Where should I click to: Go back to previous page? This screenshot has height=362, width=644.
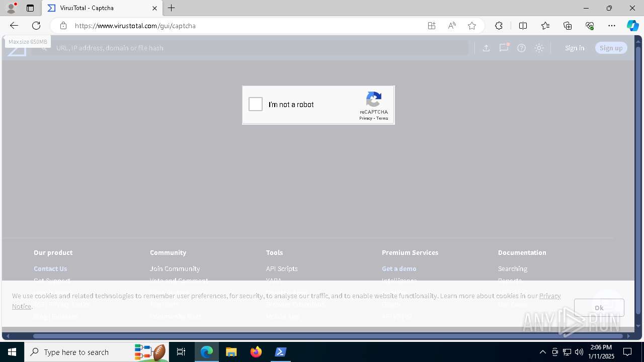[14, 26]
